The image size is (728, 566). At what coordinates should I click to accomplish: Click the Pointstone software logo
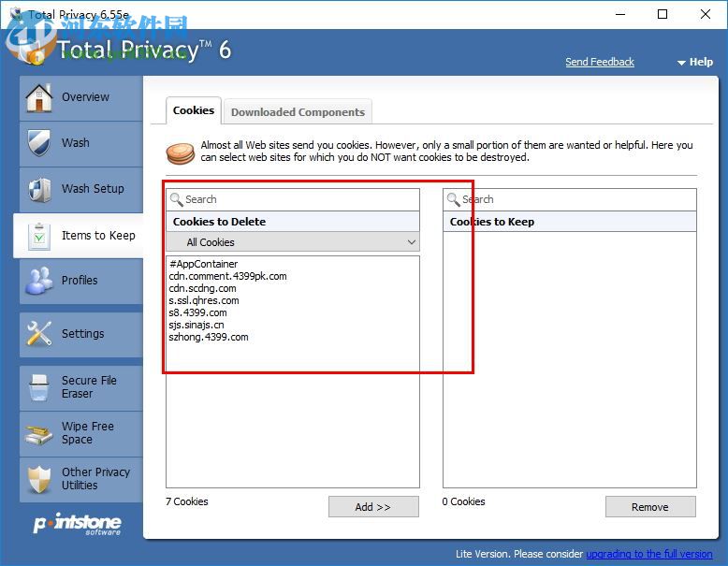point(77,525)
